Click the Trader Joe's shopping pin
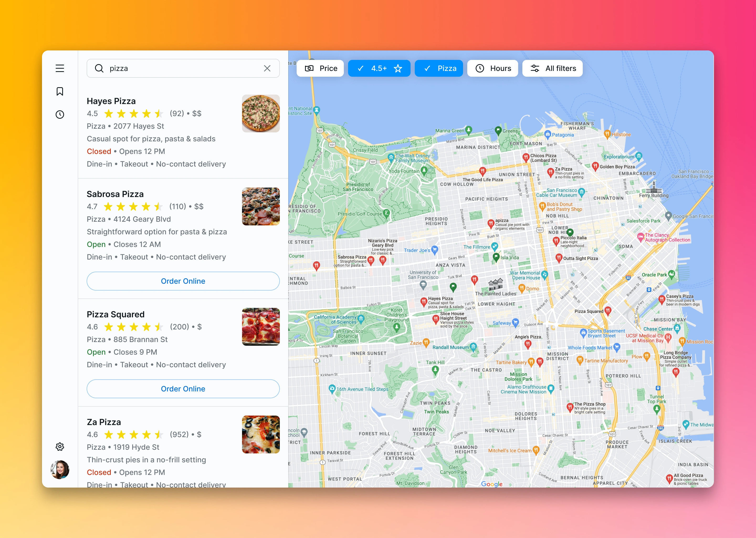Viewport: 756px width, 538px height. [x=435, y=249]
